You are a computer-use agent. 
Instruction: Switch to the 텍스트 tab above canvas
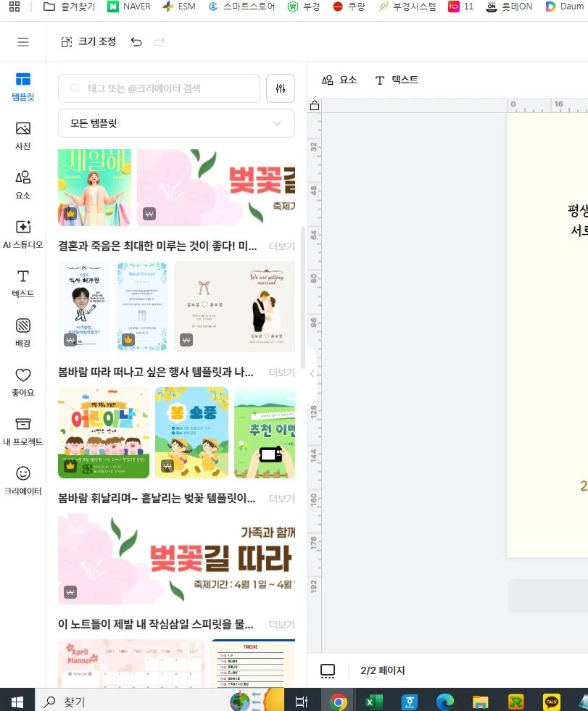point(397,80)
